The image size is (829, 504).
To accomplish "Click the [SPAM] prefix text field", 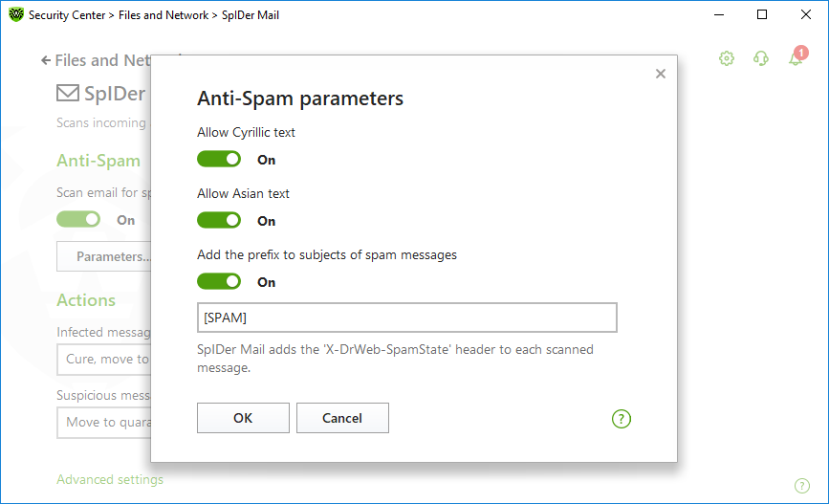I will [407, 318].
